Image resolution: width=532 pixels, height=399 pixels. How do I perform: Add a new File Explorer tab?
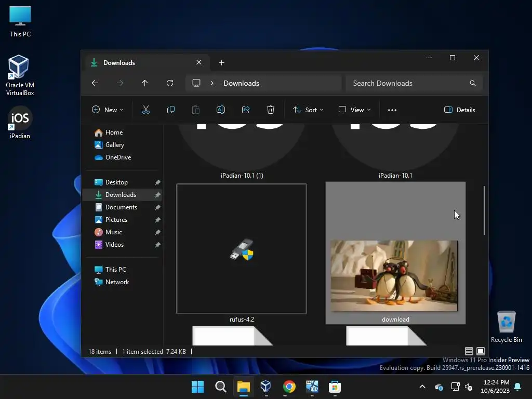(221, 63)
